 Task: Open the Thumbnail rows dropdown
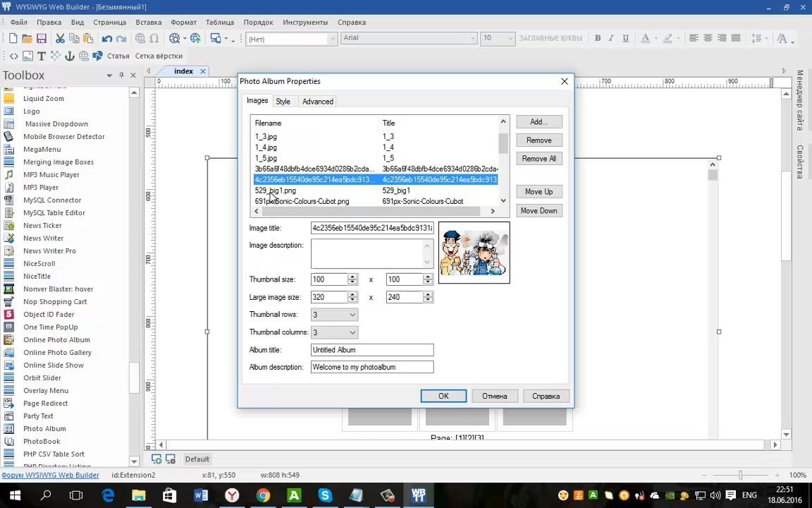click(335, 315)
